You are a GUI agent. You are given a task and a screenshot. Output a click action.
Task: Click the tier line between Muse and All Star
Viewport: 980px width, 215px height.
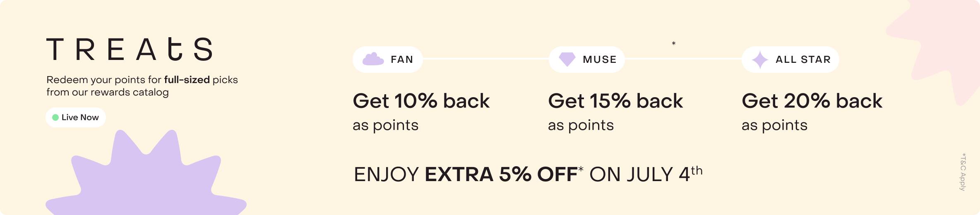683,59
